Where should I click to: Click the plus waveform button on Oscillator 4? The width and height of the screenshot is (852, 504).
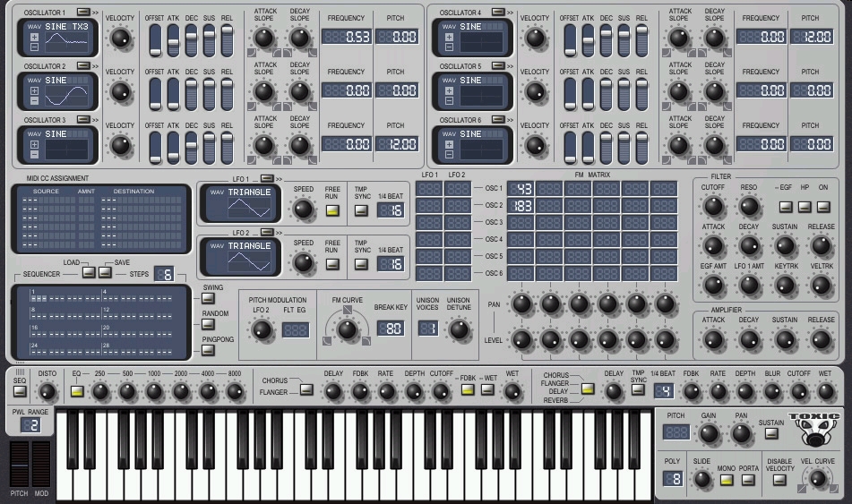[x=449, y=37]
